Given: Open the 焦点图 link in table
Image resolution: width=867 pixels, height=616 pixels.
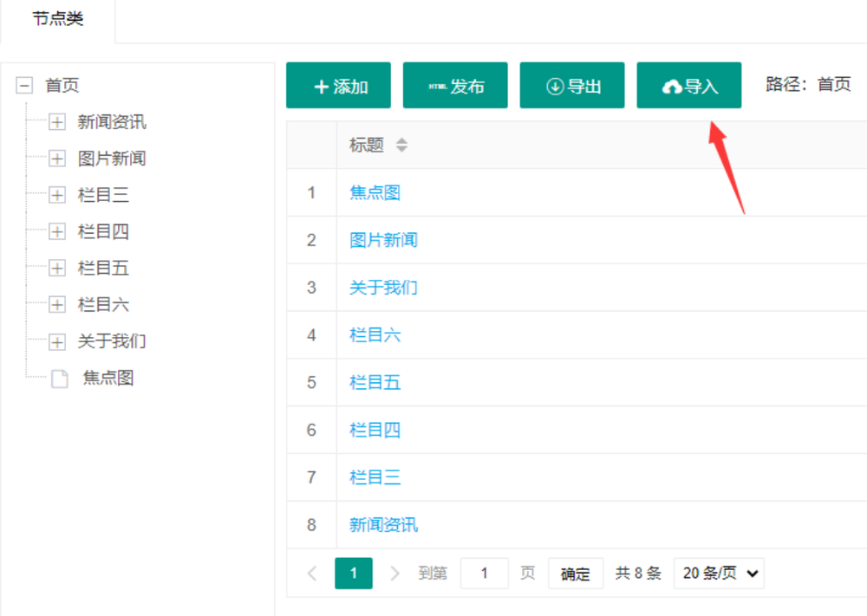Looking at the screenshot, I should point(375,192).
